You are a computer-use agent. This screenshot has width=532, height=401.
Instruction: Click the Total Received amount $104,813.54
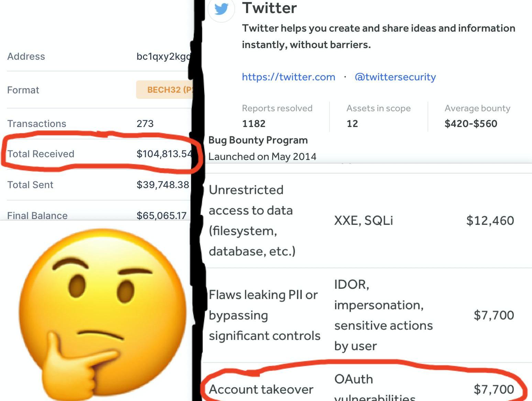click(164, 154)
